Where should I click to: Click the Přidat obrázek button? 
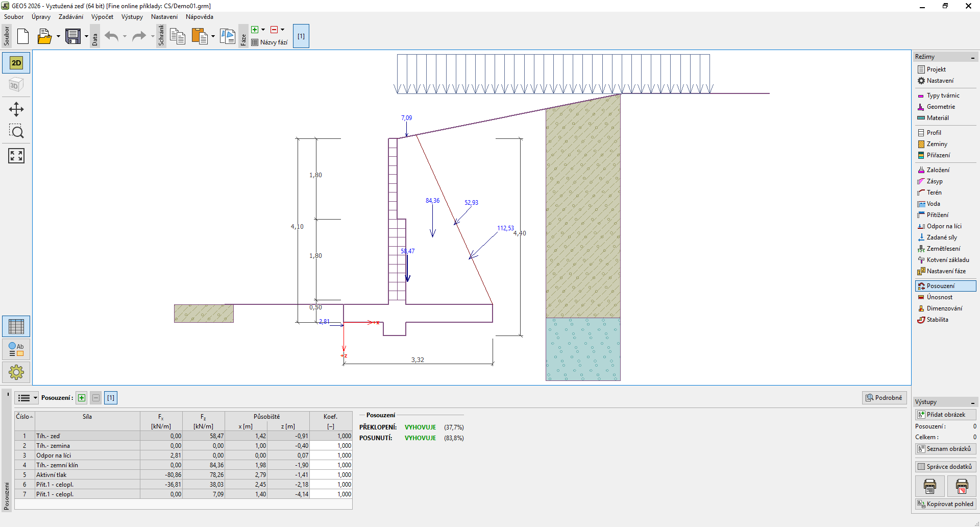(x=945, y=415)
